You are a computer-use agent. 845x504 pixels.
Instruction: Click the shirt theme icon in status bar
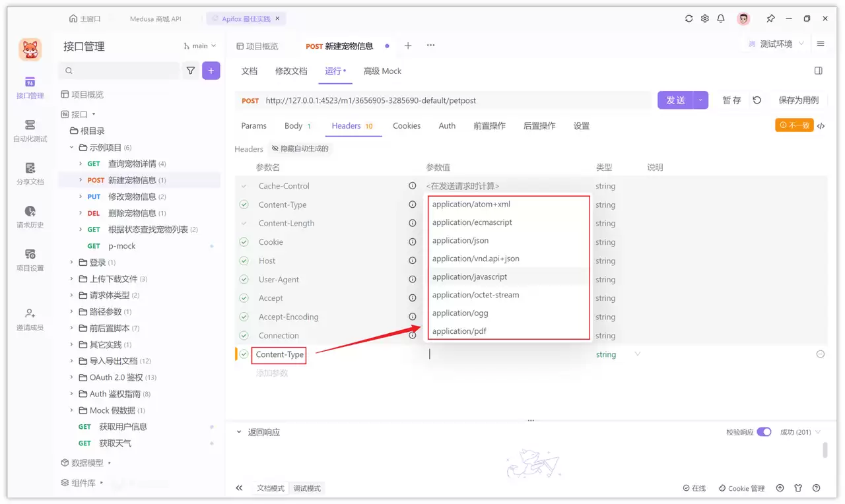[798, 488]
